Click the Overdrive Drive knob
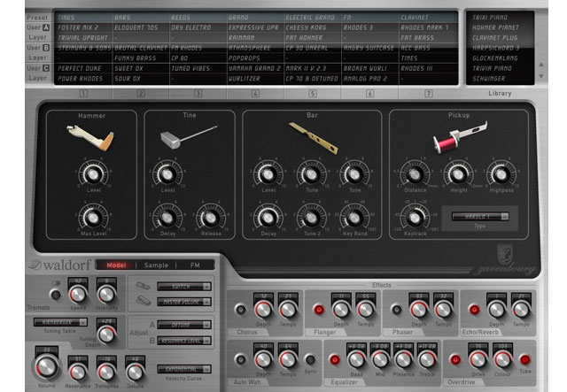 (x=478, y=359)
